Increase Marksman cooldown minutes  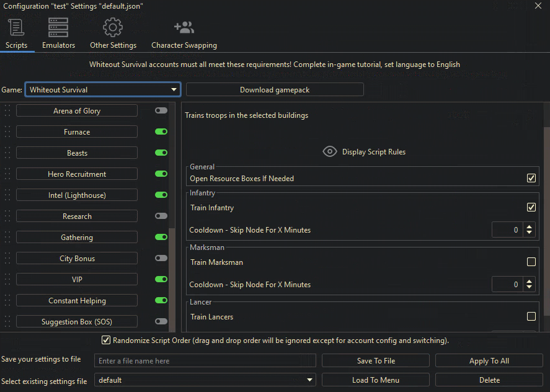tap(529, 281)
